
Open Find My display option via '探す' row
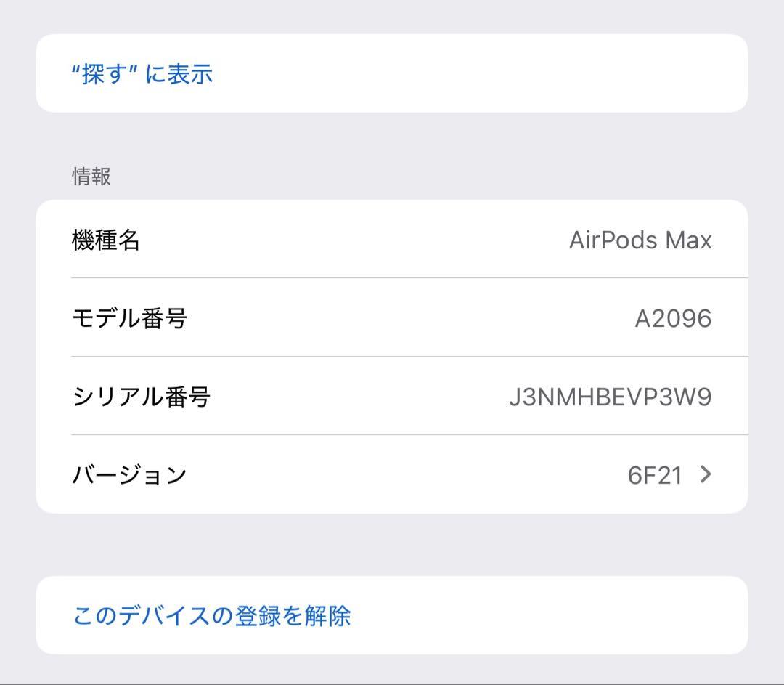coord(142,73)
